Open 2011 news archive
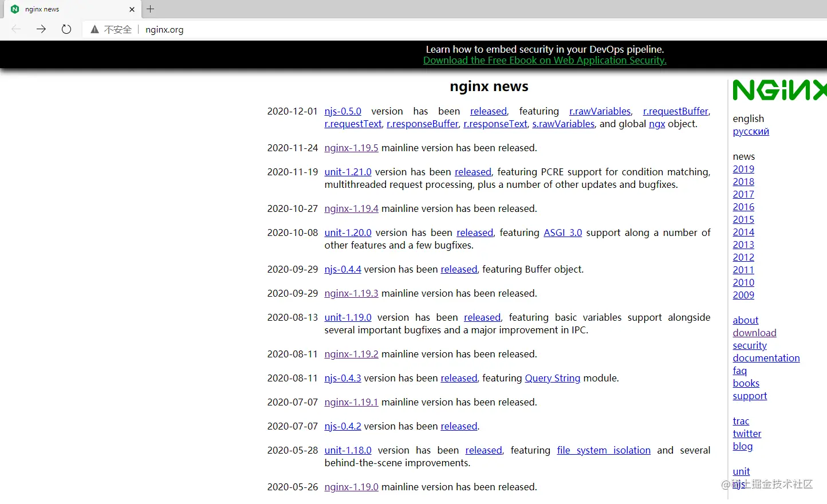The image size is (827, 504). click(743, 270)
